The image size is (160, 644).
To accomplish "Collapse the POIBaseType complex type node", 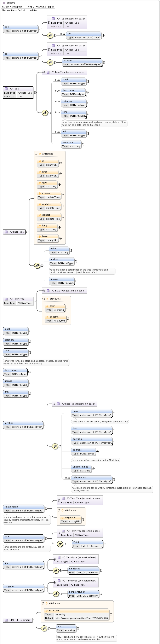I will (27, 232).
